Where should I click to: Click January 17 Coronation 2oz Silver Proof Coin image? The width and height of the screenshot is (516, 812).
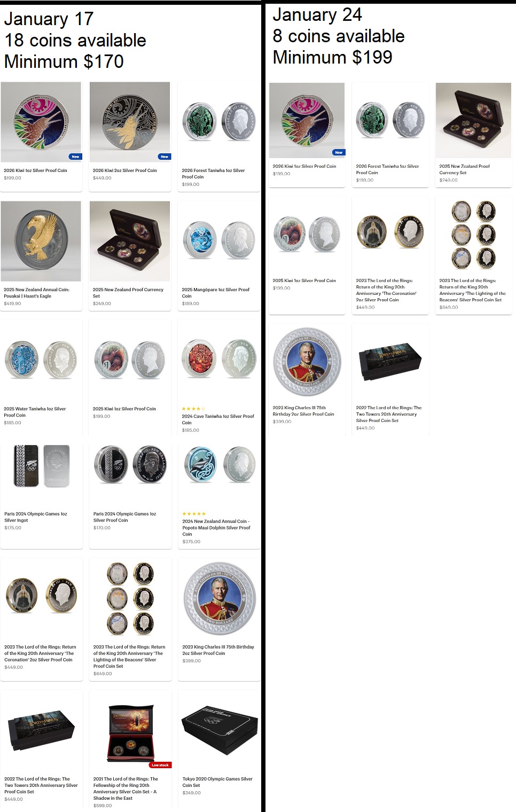[41, 596]
